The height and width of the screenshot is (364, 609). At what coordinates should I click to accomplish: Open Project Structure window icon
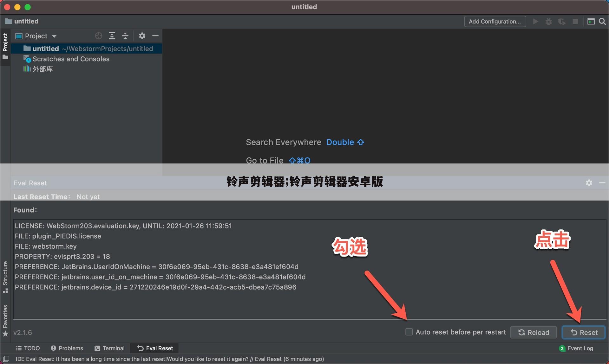pos(591,22)
